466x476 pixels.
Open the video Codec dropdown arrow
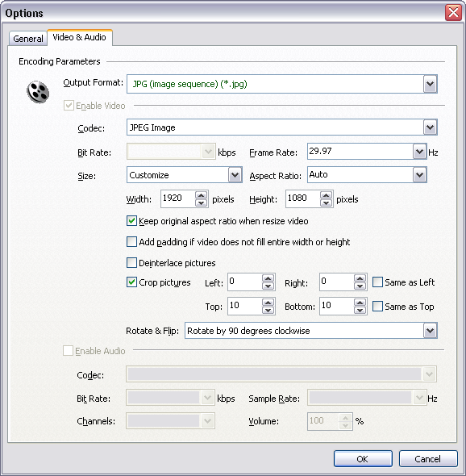tap(430, 127)
